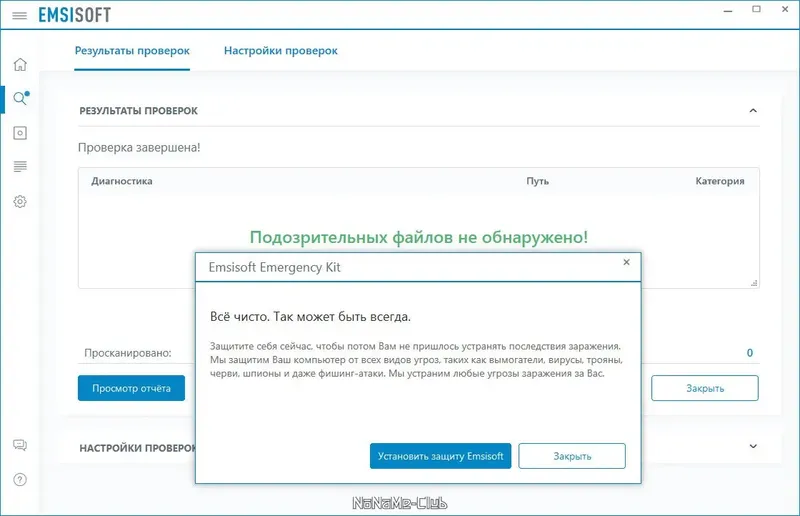
Task: Switch to Результаты проверок tab
Action: [x=132, y=51]
